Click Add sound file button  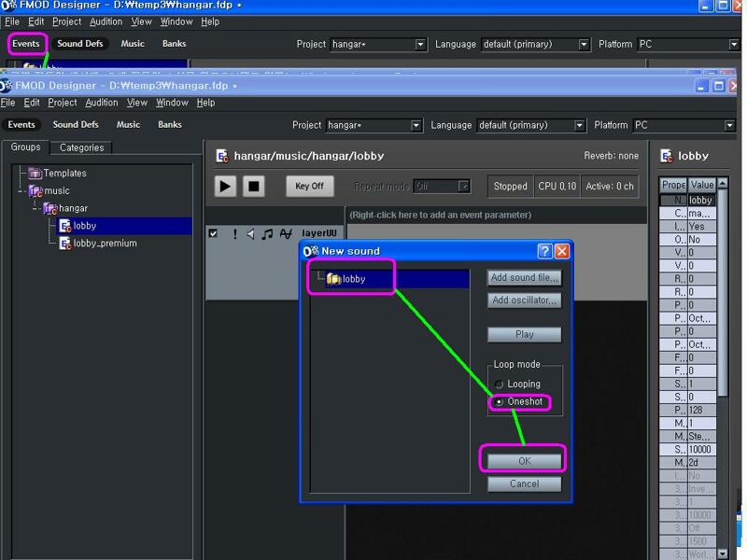coord(525,277)
